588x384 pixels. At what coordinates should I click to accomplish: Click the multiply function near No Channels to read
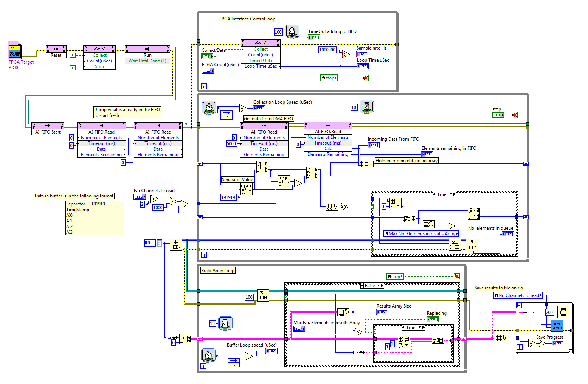pos(174,202)
